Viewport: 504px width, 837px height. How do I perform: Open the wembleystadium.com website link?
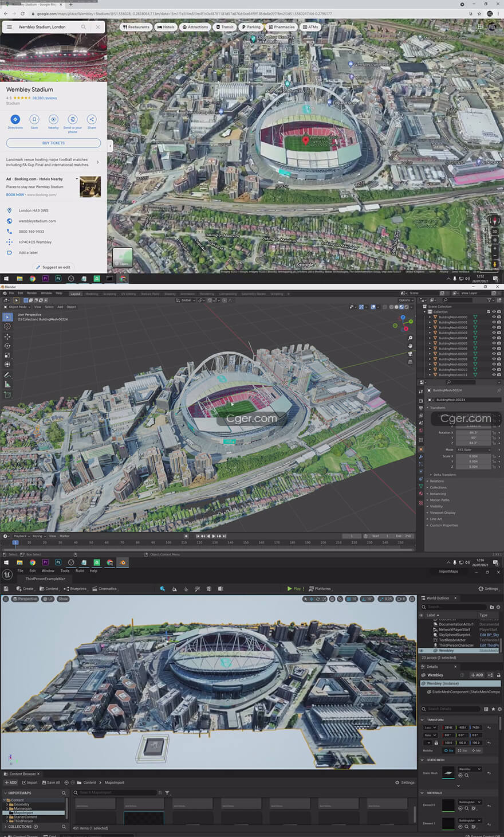pos(37,221)
